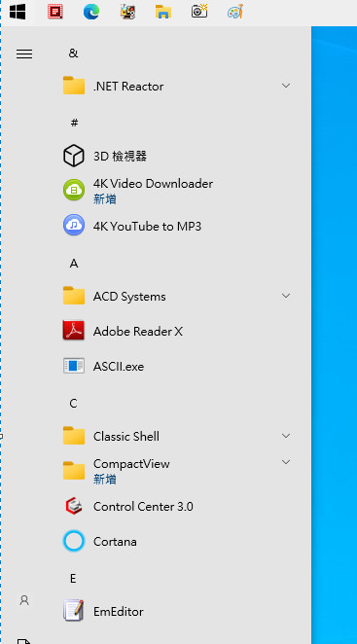The width and height of the screenshot is (357, 644).
Task: Open letter index from C header
Action: click(x=73, y=404)
